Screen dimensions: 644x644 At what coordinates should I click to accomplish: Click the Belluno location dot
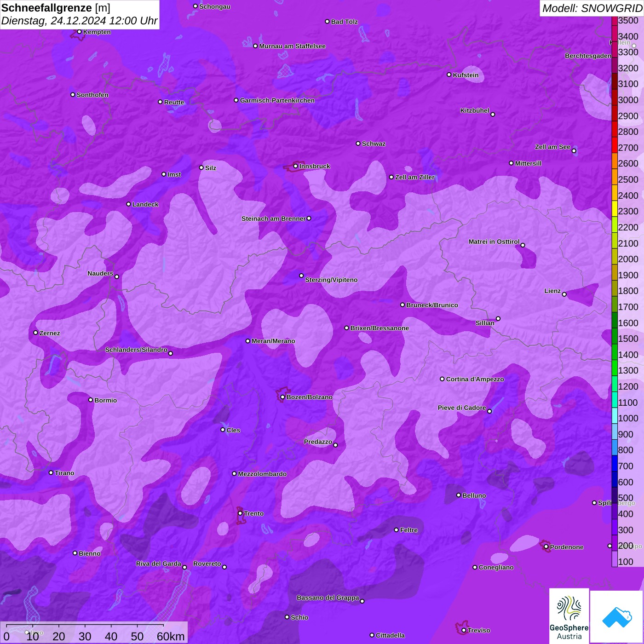tap(459, 495)
